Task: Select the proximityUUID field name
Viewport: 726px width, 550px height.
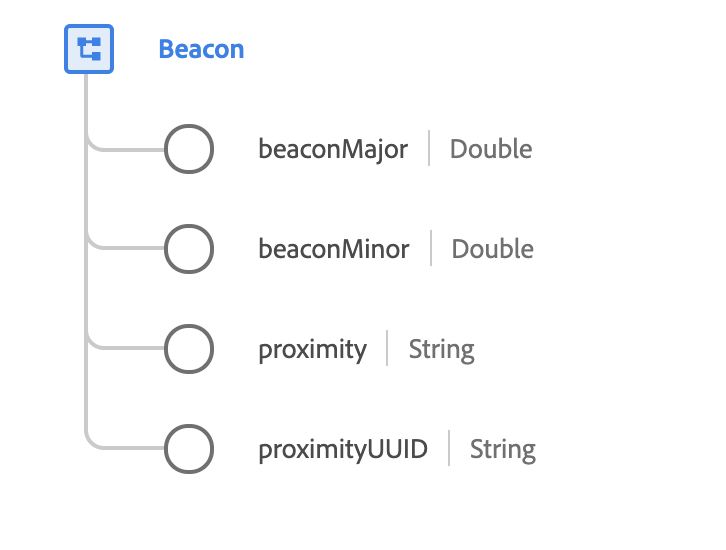Action: click(x=343, y=449)
